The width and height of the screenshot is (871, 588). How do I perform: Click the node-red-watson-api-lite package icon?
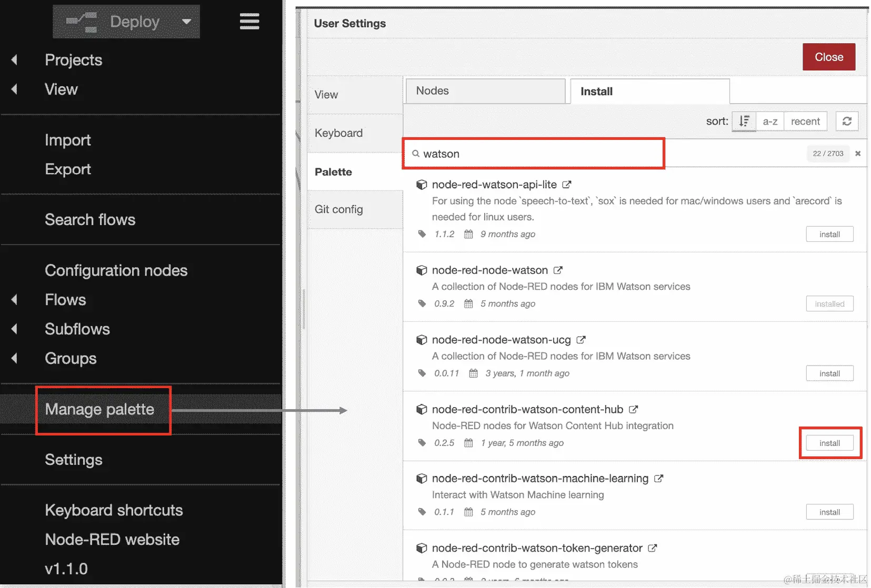coord(422,185)
